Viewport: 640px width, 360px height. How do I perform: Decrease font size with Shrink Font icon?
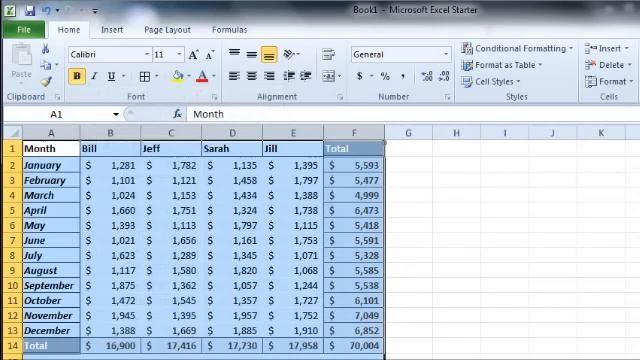210,55
